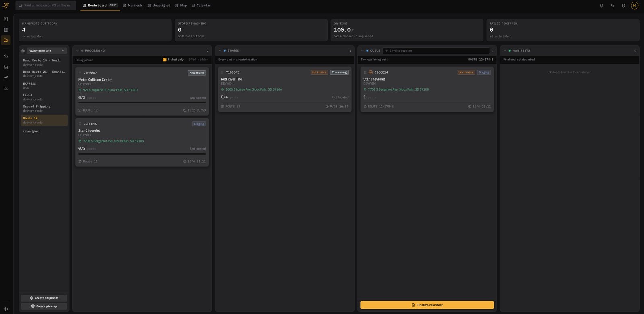Switch to the Route board tab
The width and height of the screenshot is (644, 314).
[x=100, y=6]
